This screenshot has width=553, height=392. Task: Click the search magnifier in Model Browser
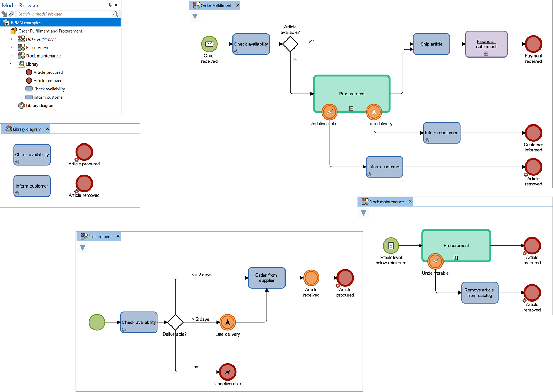(x=115, y=14)
